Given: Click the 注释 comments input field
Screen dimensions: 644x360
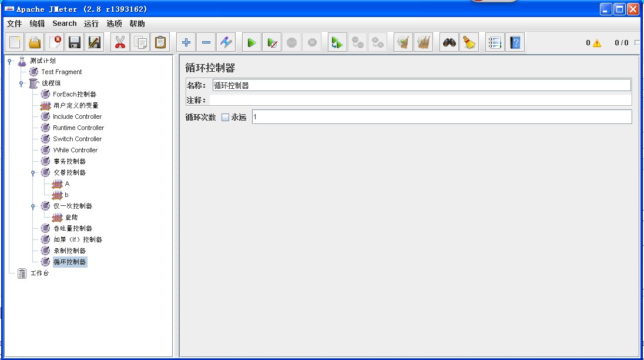Looking at the screenshot, I should [421, 100].
